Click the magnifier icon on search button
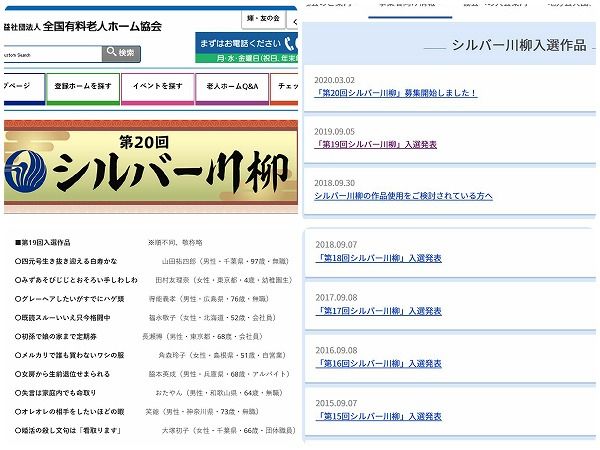This screenshot has height=450, width=600. (x=111, y=52)
